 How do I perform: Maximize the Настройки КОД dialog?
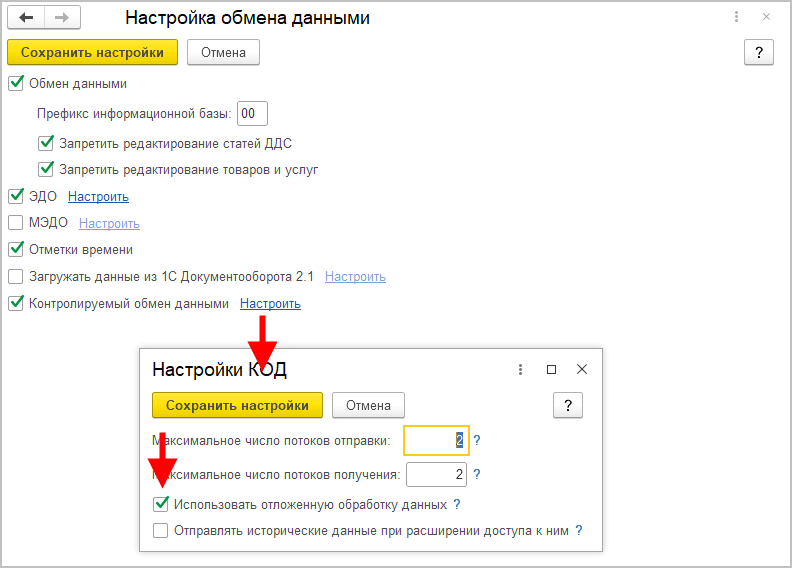(552, 370)
